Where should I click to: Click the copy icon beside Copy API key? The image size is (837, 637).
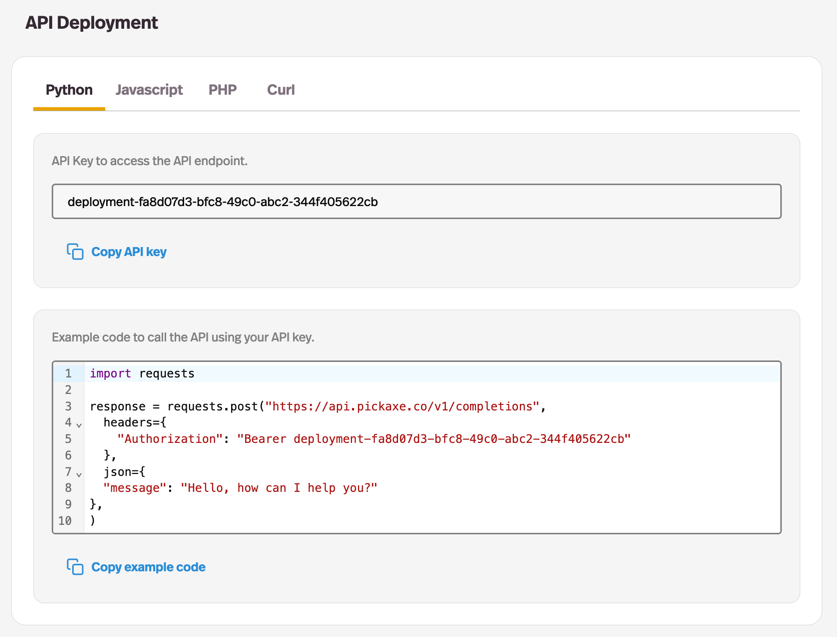click(76, 251)
